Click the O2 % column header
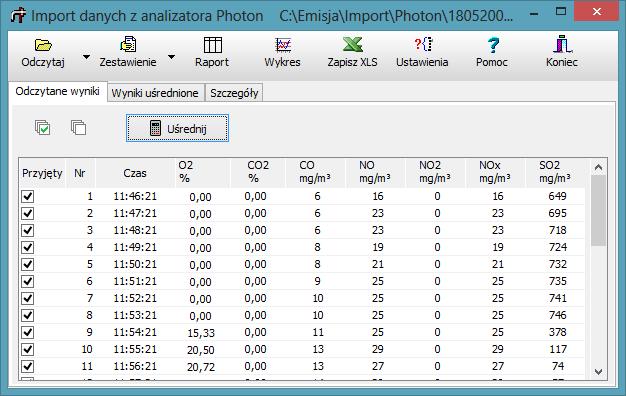Image resolution: width=626 pixels, height=396 pixels. click(203, 172)
